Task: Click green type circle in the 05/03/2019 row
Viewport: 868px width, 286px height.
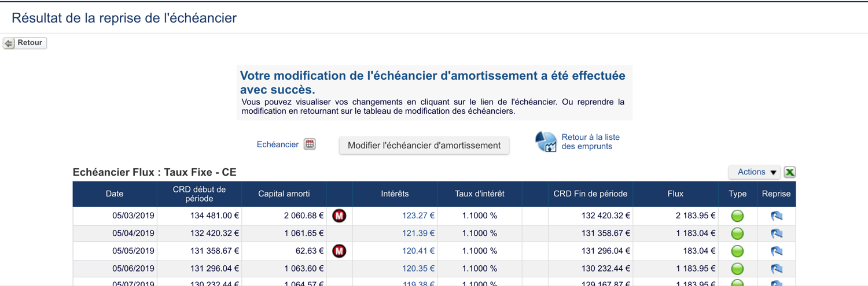Action: click(x=737, y=216)
